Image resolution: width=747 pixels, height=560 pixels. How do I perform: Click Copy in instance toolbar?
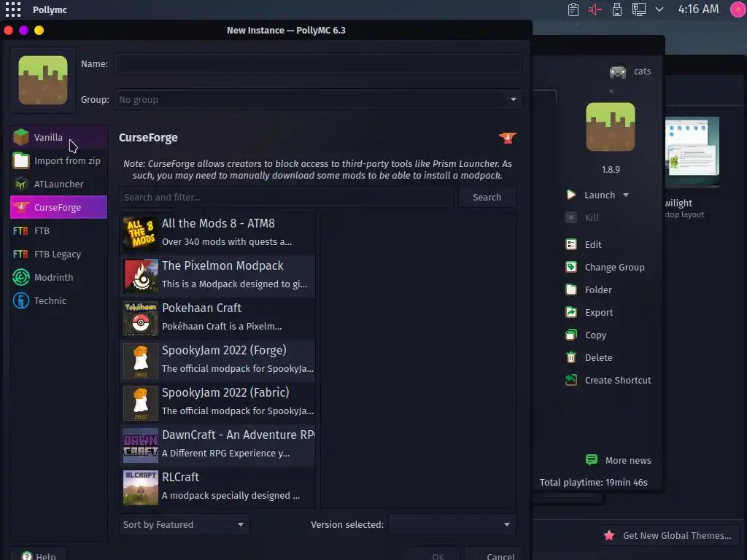(586, 335)
